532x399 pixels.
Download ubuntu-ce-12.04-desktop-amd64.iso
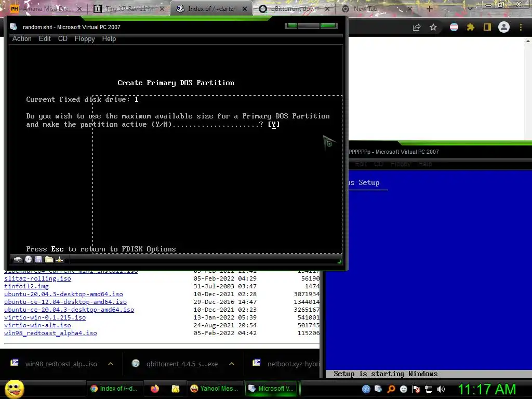point(65,302)
